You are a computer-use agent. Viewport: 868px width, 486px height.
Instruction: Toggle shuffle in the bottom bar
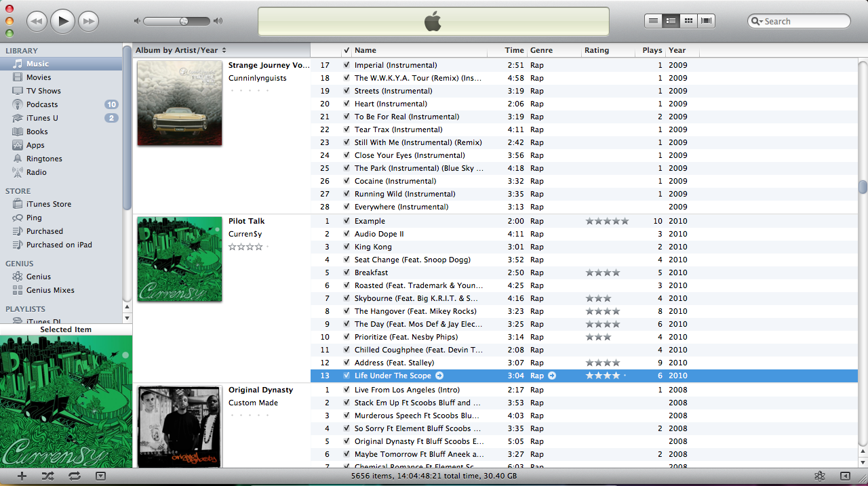pyautogui.click(x=47, y=476)
